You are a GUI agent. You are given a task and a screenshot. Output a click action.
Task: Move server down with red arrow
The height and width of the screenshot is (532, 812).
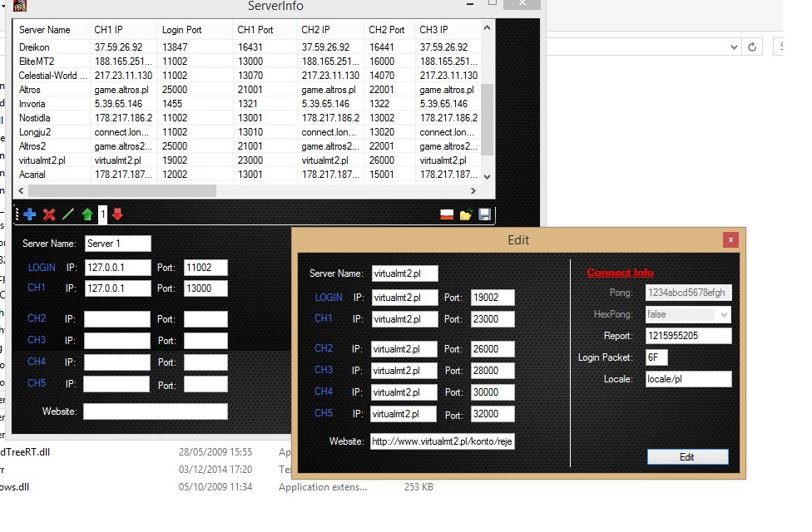pos(117,214)
